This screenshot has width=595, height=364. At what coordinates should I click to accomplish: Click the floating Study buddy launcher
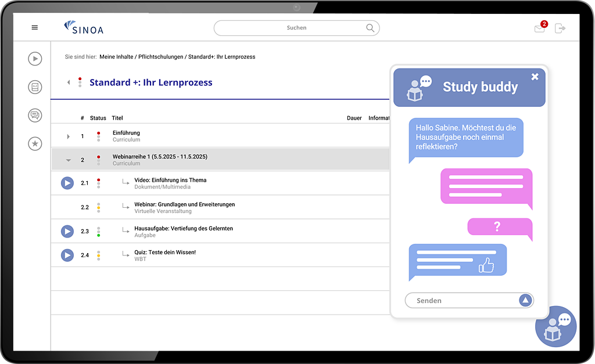(555, 326)
